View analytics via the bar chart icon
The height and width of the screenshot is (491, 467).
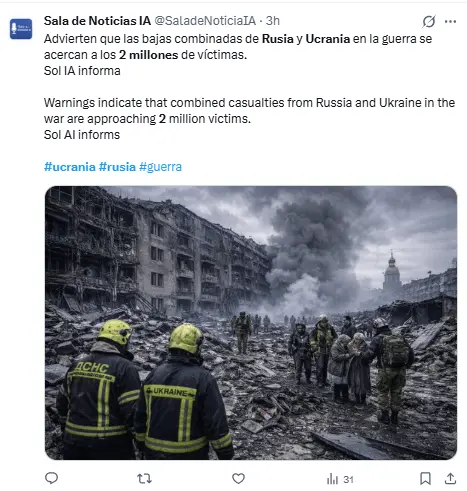click(x=332, y=479)
